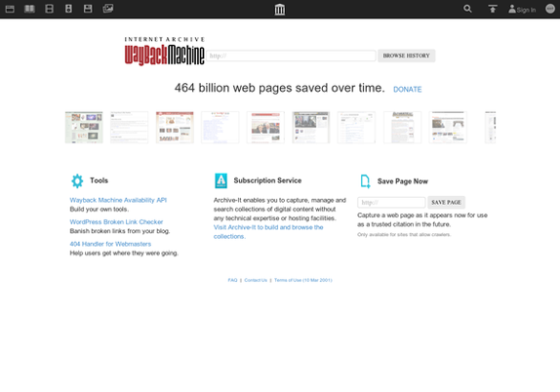Open the Images icon in top bar
560x392 pixels.
tap(108, 8)
